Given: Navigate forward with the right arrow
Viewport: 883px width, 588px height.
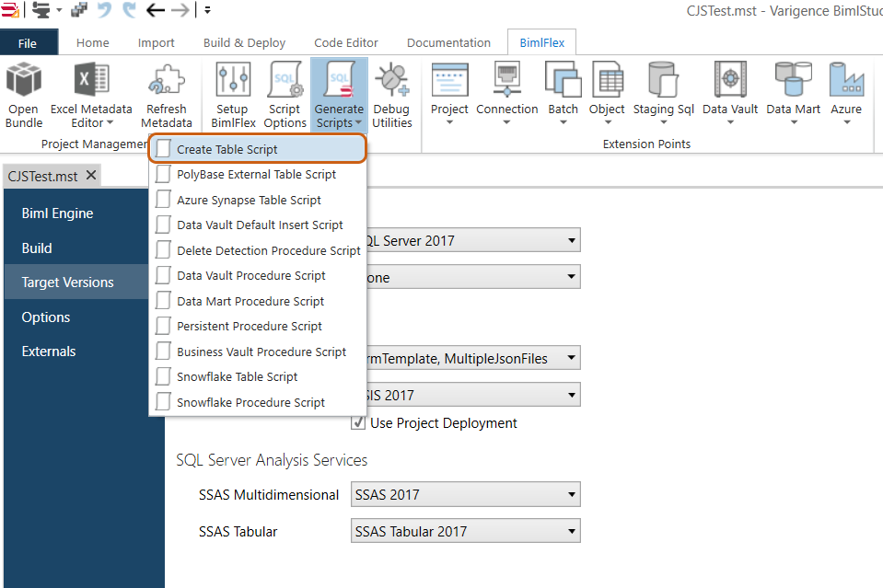Looking at the screenshot, I should [180, 9].
